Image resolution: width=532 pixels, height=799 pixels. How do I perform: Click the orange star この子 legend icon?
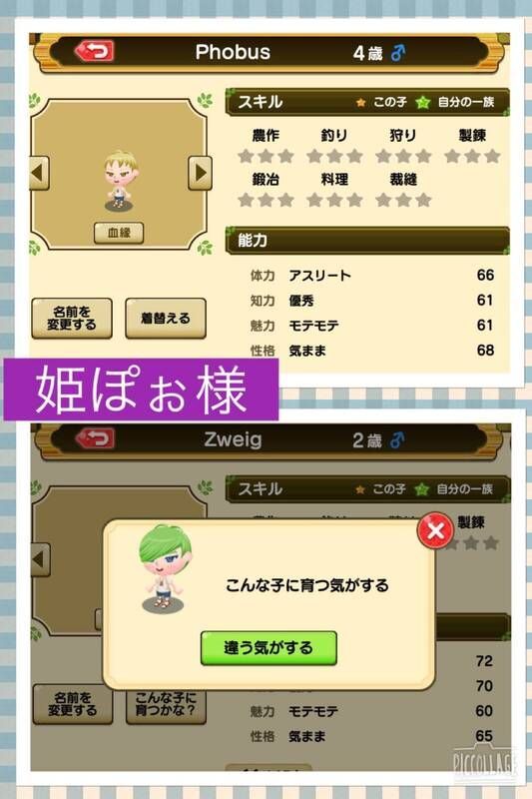(x=360, y=103)
